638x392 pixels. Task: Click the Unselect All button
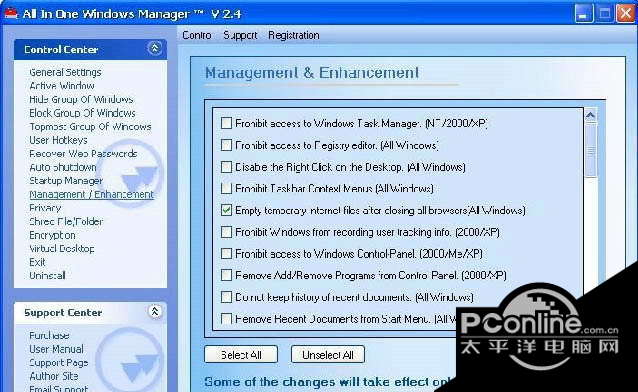click(x=328, y=355)
